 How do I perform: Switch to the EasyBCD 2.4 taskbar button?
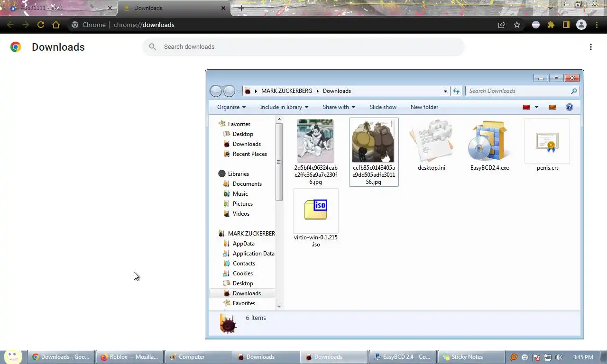click(402, 357)
